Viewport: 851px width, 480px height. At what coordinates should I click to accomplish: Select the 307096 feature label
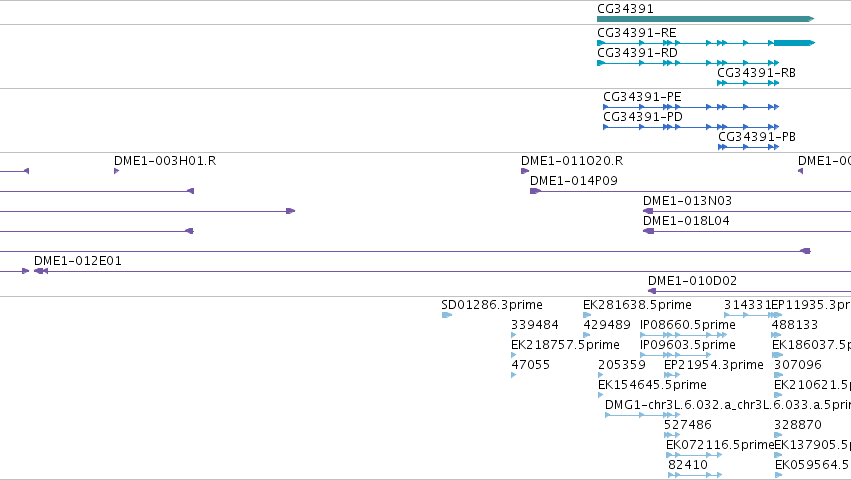[x=798, y=365]
